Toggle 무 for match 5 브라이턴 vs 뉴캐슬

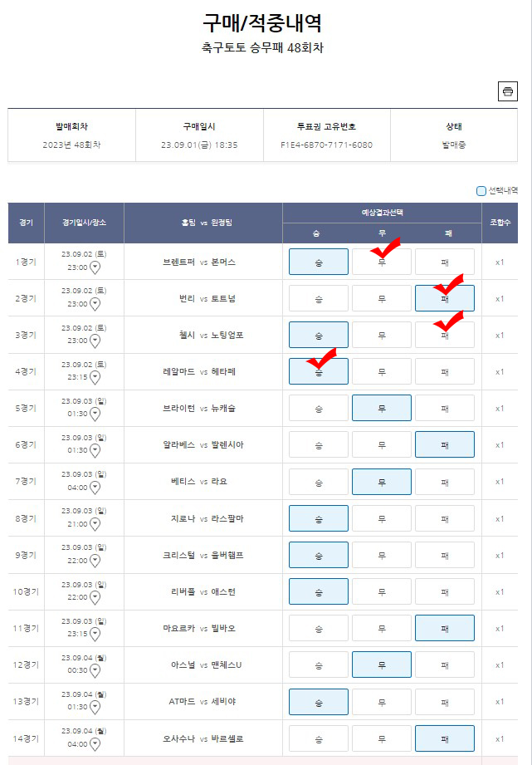click(381, 409)
